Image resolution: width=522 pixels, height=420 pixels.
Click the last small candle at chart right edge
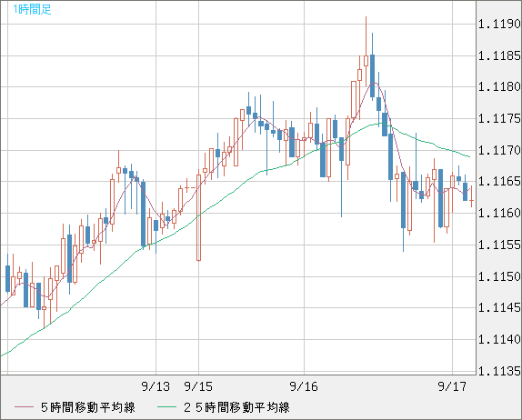pos(471,196)
